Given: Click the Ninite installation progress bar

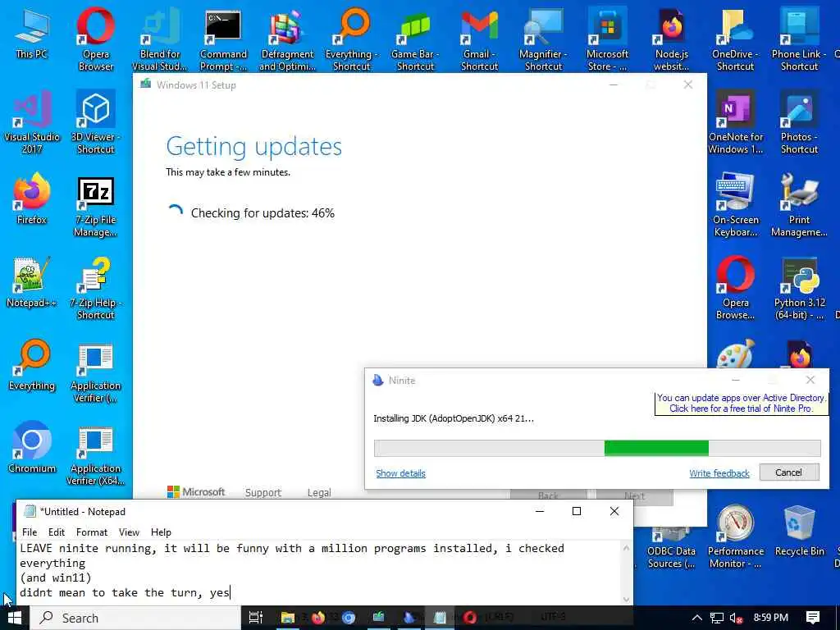Looking at the screenshot, I should tap(597, 448).
